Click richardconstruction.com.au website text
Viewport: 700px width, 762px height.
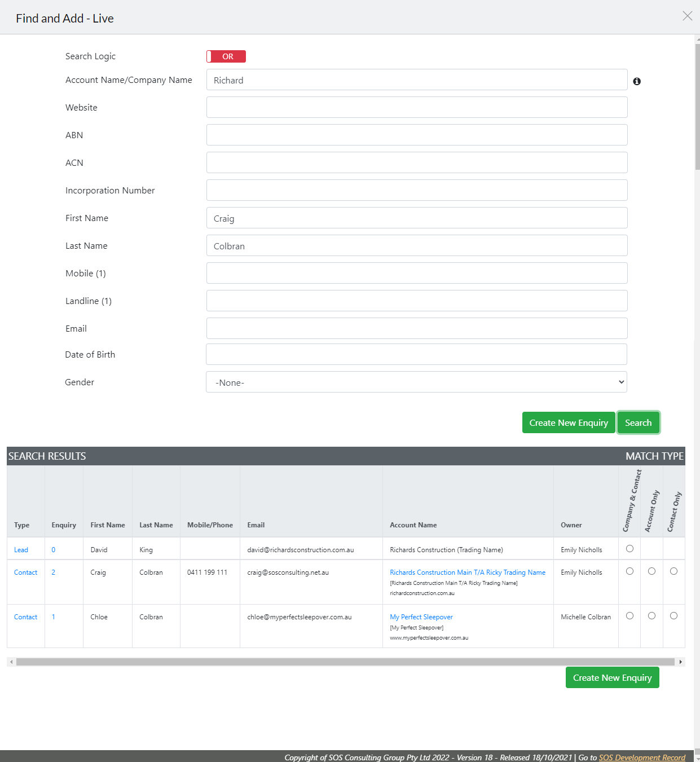[x=422, y=593]
